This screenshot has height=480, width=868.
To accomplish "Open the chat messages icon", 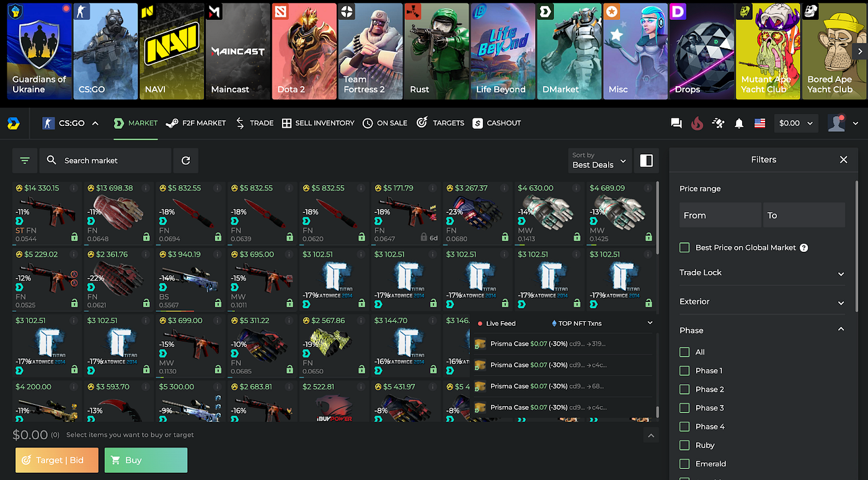I will click(x=676, y=123).
